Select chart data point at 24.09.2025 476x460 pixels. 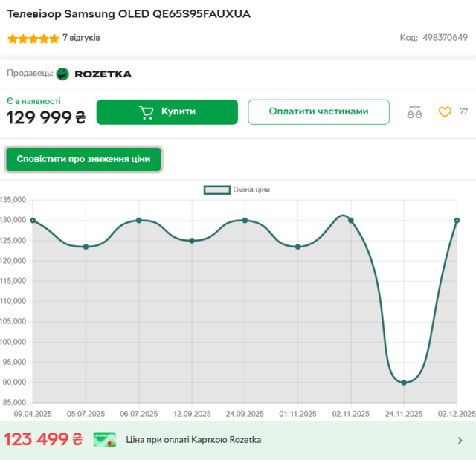click(x=245, y=221)
